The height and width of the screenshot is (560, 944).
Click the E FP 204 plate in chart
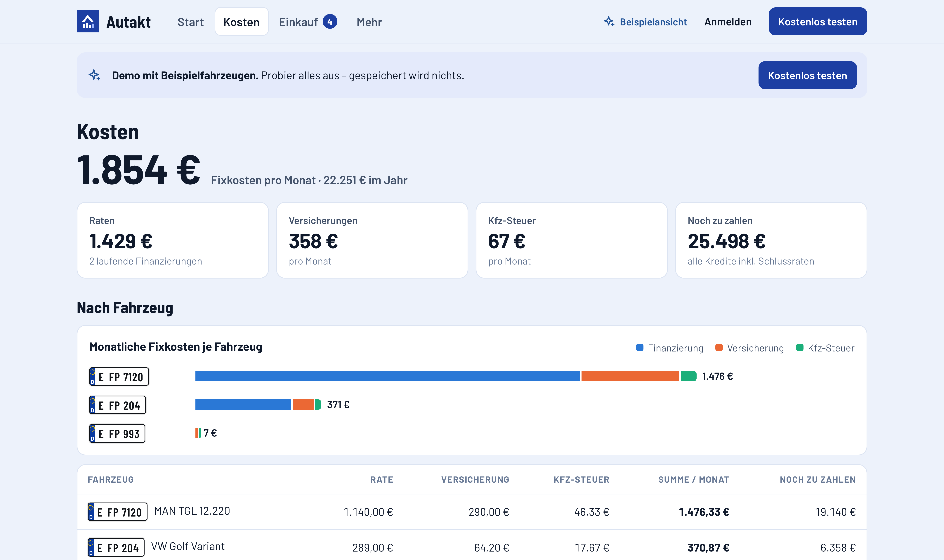117,405
